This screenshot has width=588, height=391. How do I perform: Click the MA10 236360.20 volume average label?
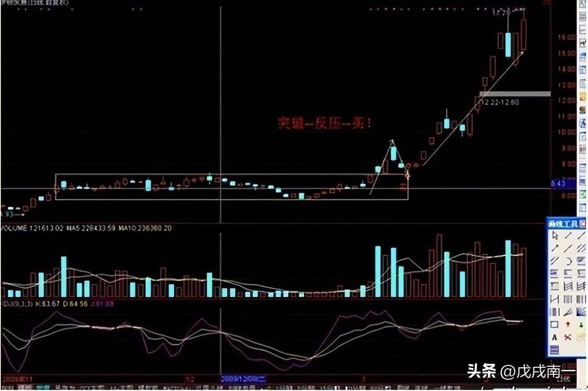146,228
